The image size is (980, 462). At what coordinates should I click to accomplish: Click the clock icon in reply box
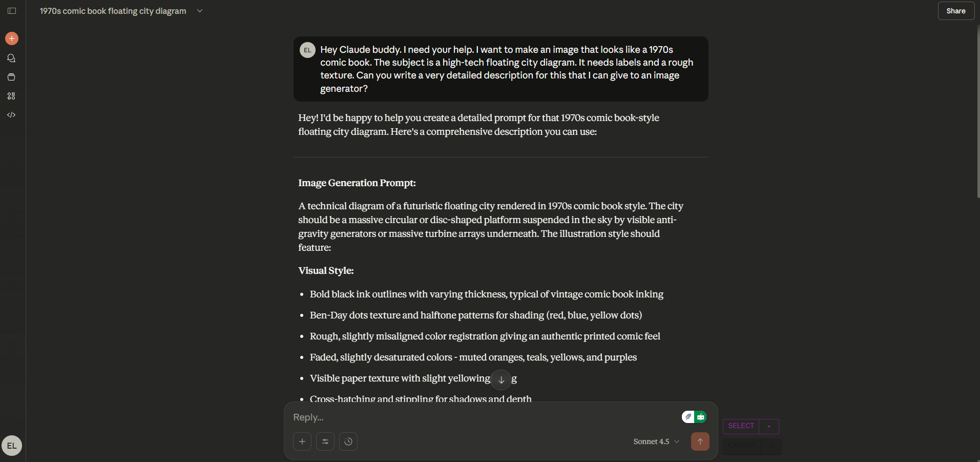coord(348,441)
